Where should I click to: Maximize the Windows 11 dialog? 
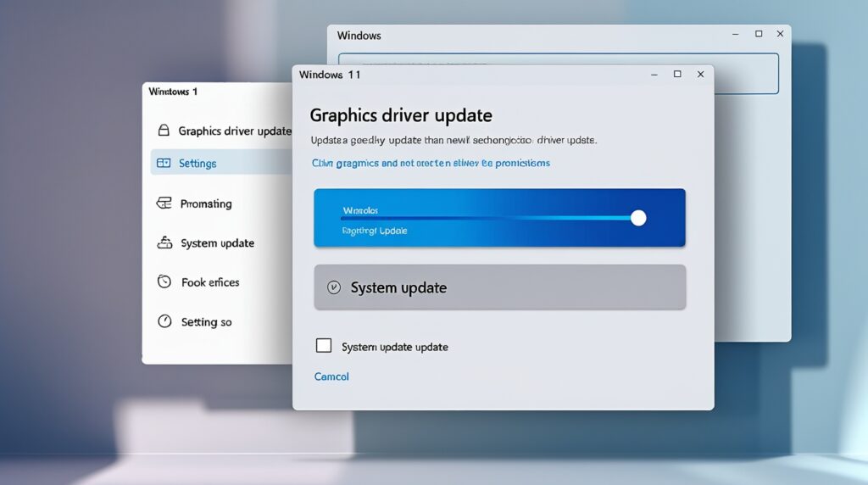[x=677, y=74]
